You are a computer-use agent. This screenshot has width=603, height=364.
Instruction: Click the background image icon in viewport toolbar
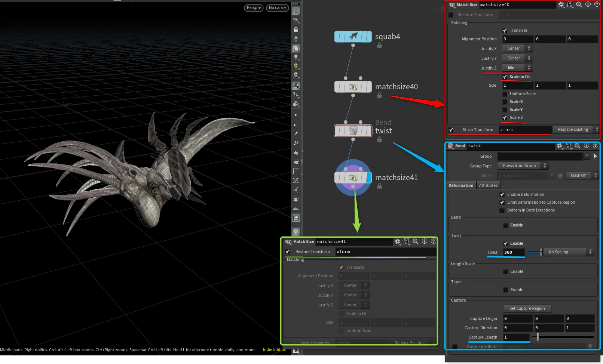296,218
